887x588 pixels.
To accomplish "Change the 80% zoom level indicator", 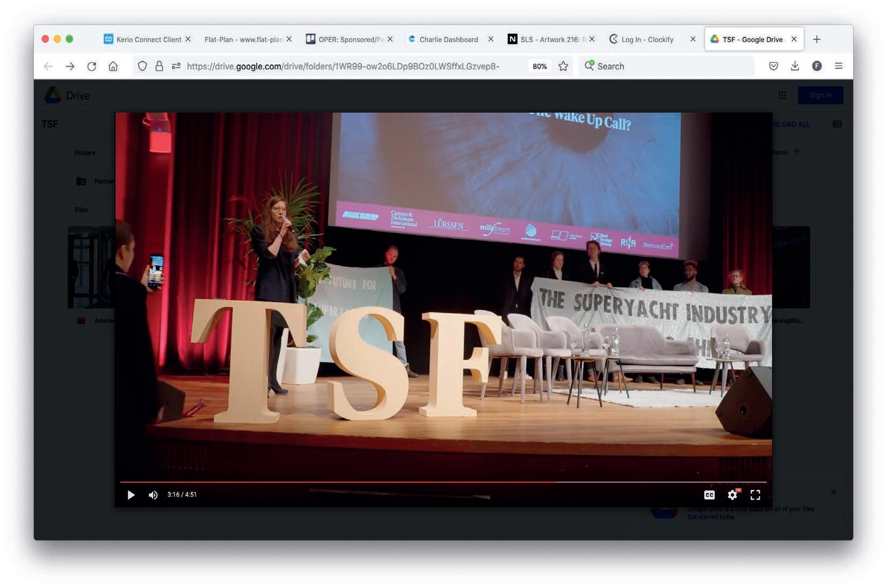I will (x=540, y=66).
